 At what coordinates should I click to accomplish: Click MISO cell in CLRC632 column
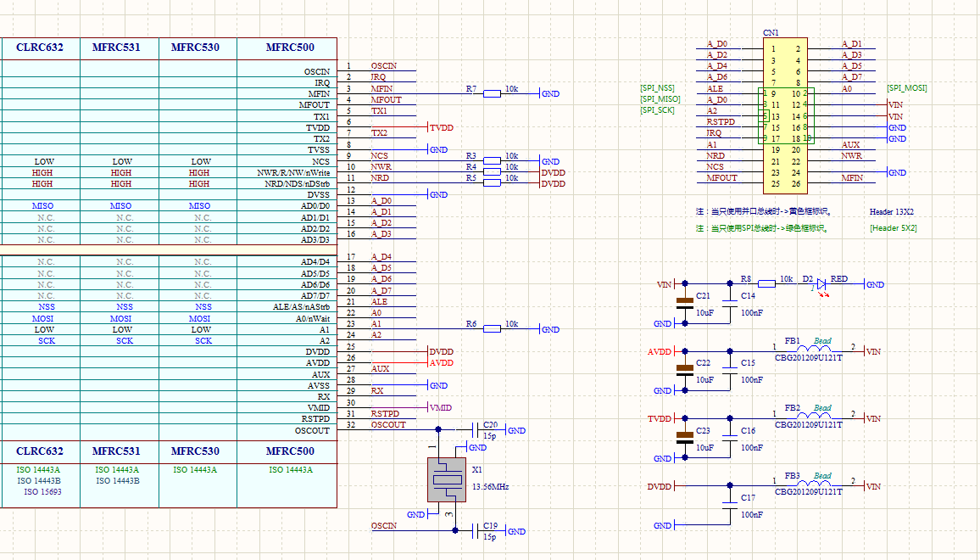coord(42,206)
